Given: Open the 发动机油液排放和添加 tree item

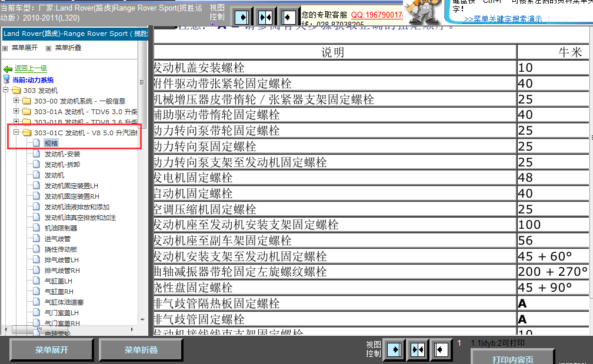Looking at the screenshot, I should [76, 207].
